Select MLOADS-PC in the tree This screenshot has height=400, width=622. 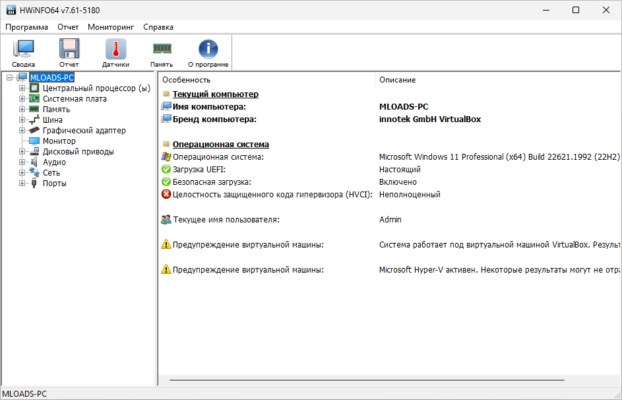(x=52, y=77)
